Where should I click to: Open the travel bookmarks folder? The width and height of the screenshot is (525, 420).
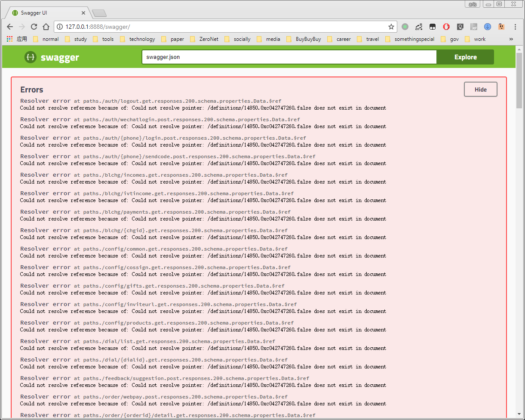pyautogui.click(x=368, y=39)
